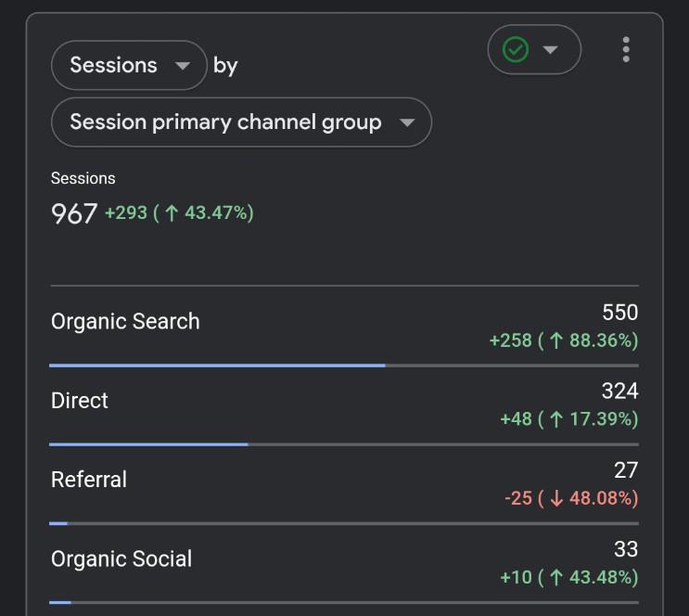The height and width of the screenshot is (616, 689).
Task: Click the Organic Search blue progress bar
Action: pos(218,366)
